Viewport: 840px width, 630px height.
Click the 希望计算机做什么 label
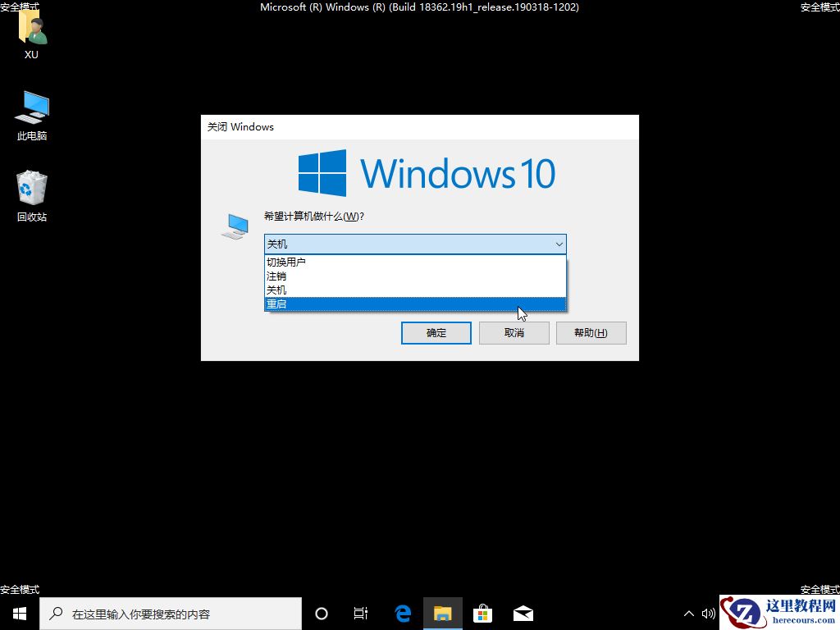click(x=314, y=217)
